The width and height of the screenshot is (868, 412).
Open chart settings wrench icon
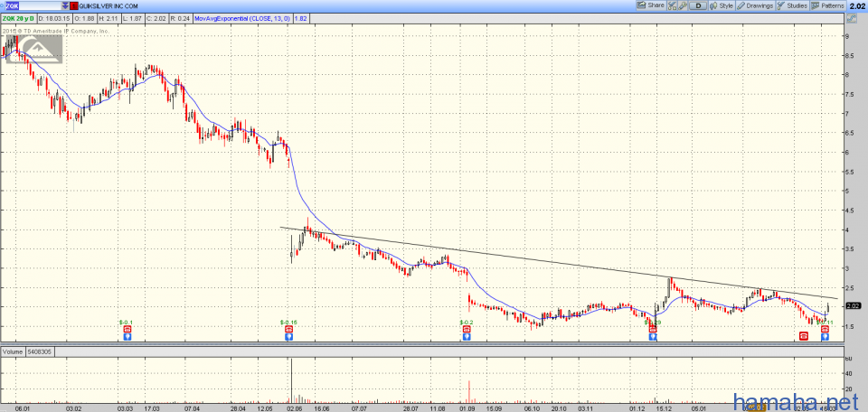(x=684, y=5)
